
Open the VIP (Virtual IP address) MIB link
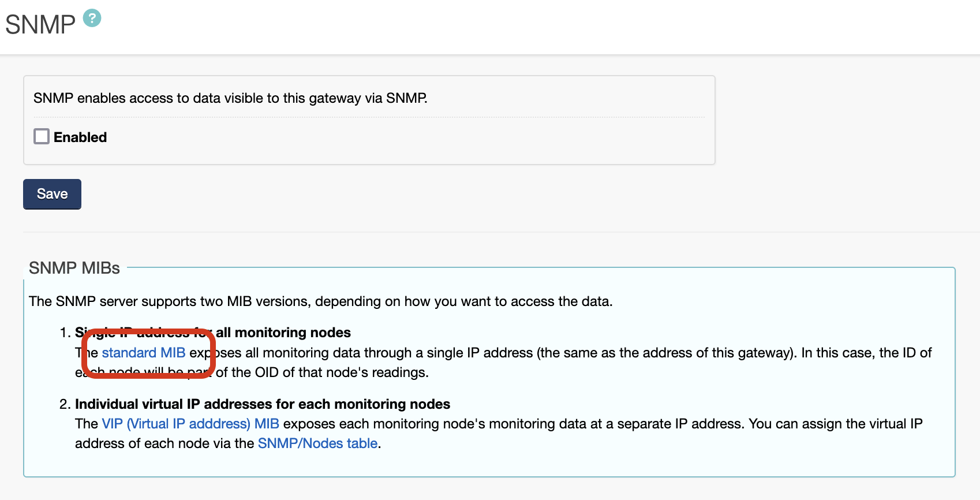click(190, 424)
